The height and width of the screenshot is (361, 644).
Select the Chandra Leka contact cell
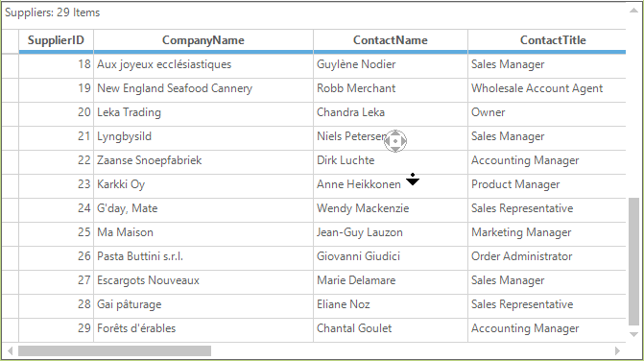(x=391, y=112)
